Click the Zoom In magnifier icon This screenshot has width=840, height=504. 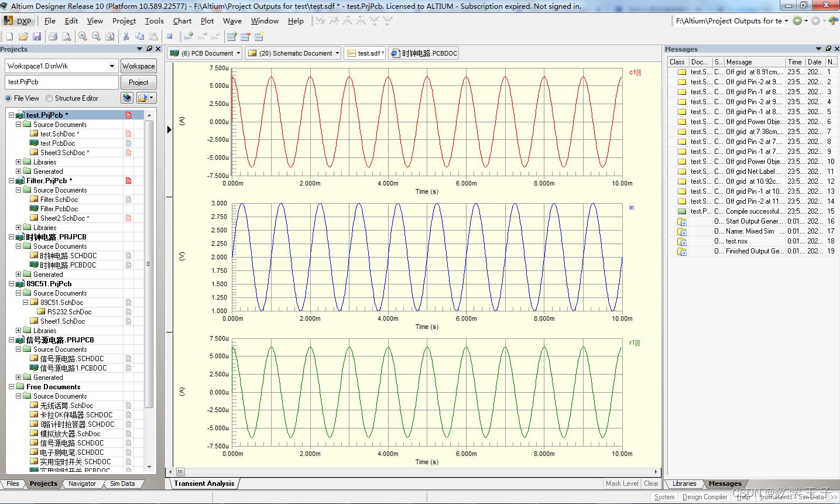pos(83,36)
